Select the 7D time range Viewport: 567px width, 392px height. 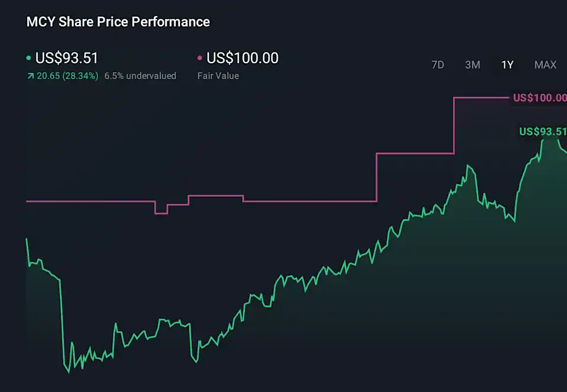point(438,65)
